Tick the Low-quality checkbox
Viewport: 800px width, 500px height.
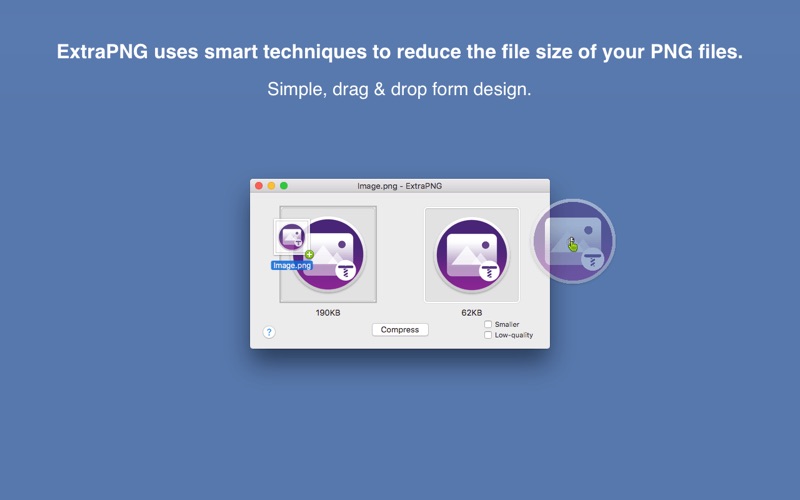tap(488, 335)
